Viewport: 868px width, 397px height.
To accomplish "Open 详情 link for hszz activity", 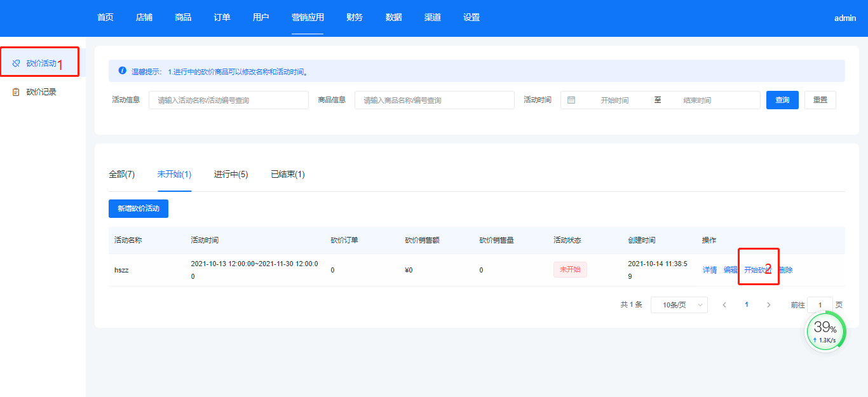I will click(709, 270).
